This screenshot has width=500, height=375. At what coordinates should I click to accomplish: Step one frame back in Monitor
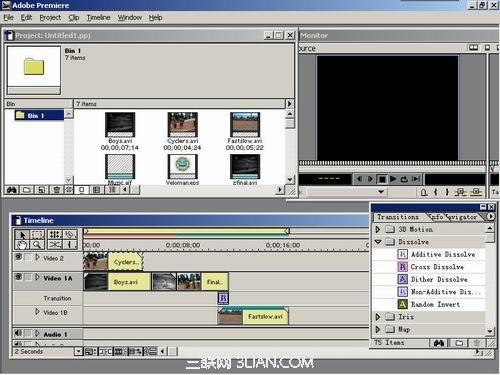(x=359, y=179)
